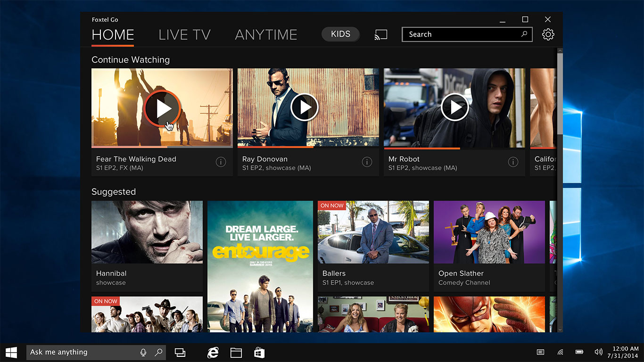Play Ray Donovan episode
Viewport: 644px width, 362px height.
(304, 107)
